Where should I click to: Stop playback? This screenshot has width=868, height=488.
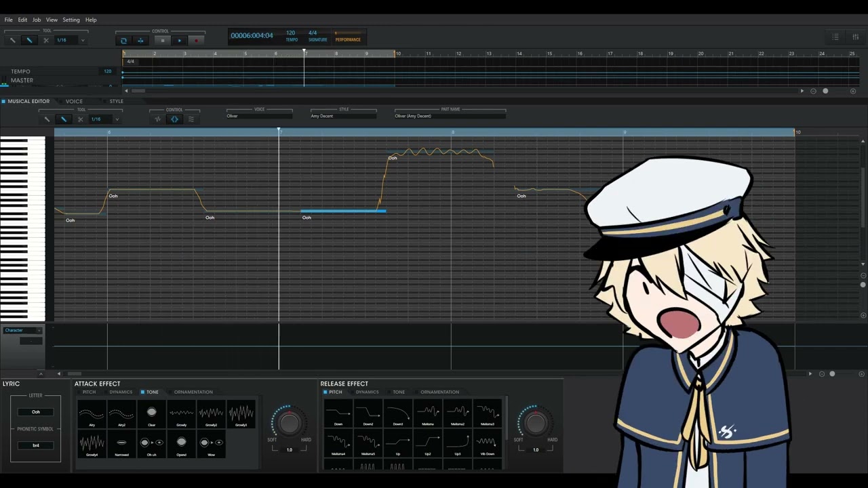point(162,41)
